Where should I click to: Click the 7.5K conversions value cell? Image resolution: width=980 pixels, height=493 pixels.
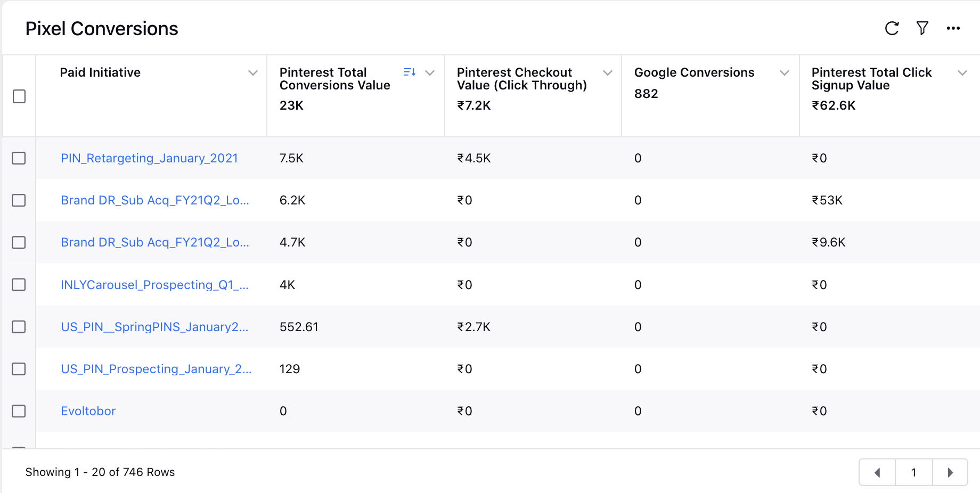[291, 158]
